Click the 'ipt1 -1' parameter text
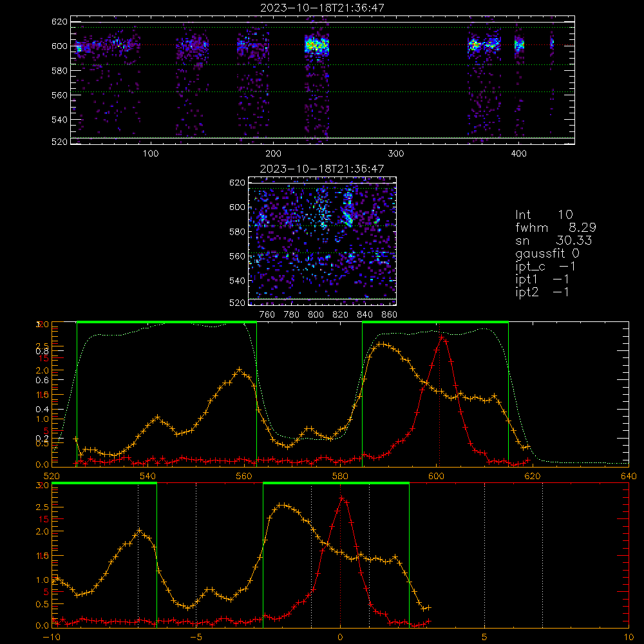The width and height of the screenshot is (644, 644). (x=542, y=279)
